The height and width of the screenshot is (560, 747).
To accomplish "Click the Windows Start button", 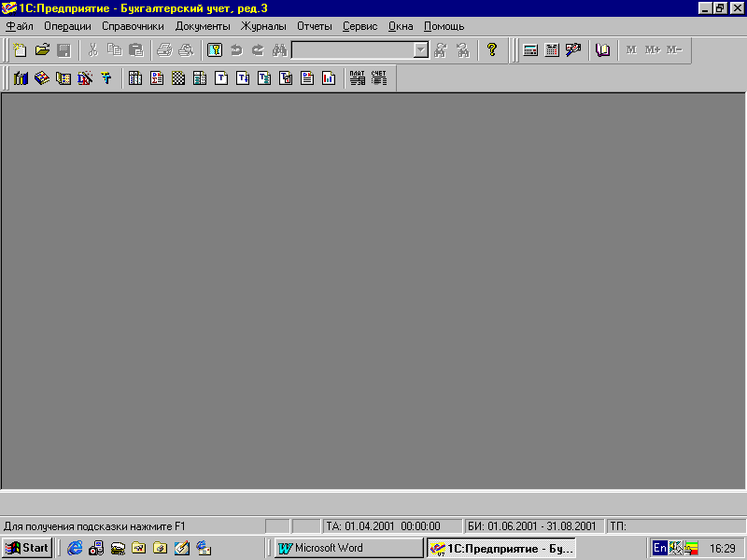I will pos(27,548).
